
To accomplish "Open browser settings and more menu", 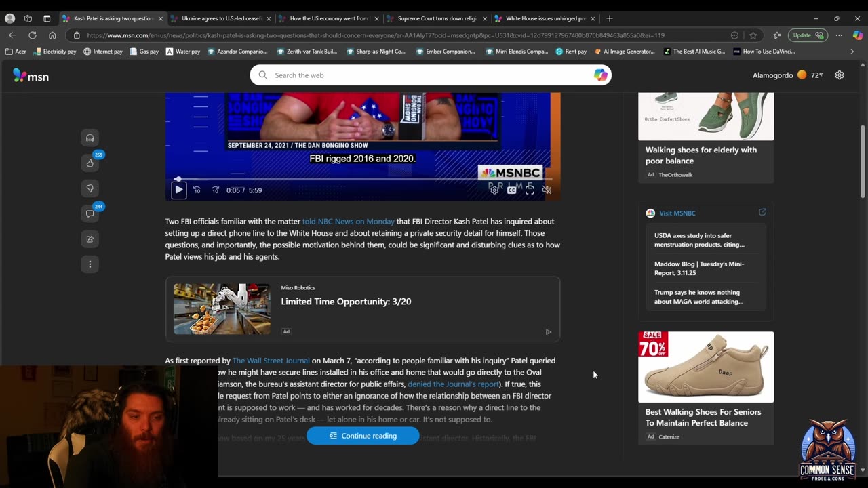I will (x=839, y=35).
